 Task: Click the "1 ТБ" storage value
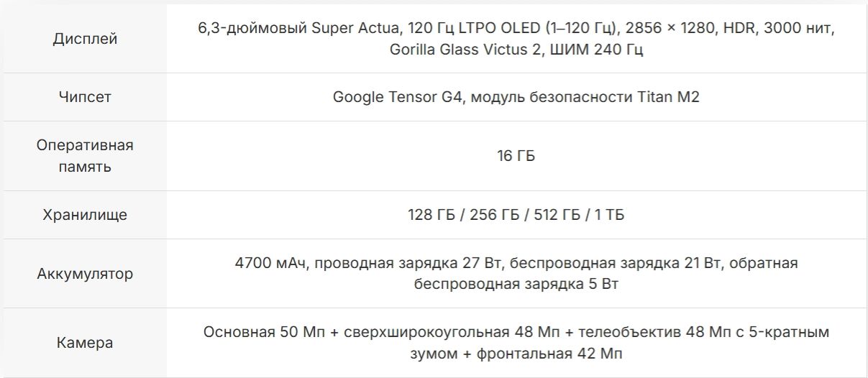[x=609, y=215]
